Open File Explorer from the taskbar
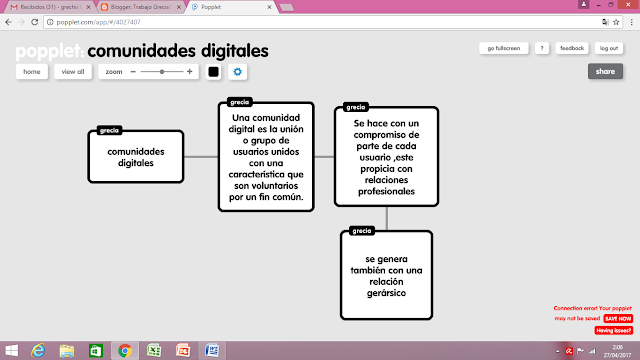 point(67,351)
